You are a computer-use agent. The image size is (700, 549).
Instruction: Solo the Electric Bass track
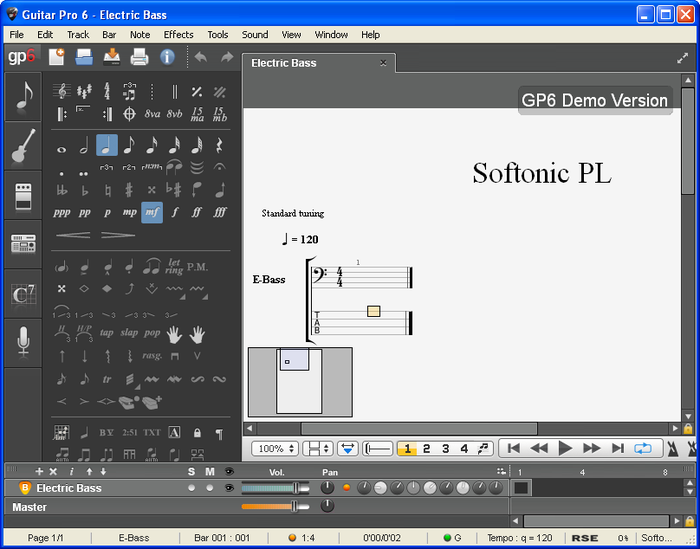click(x=192, y=488)
